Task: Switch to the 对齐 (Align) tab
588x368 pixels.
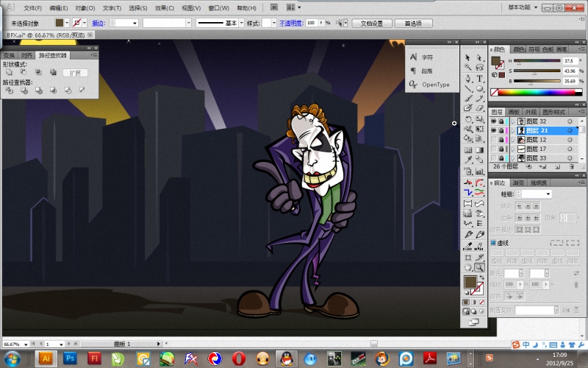Action: (x=26, y=55)
